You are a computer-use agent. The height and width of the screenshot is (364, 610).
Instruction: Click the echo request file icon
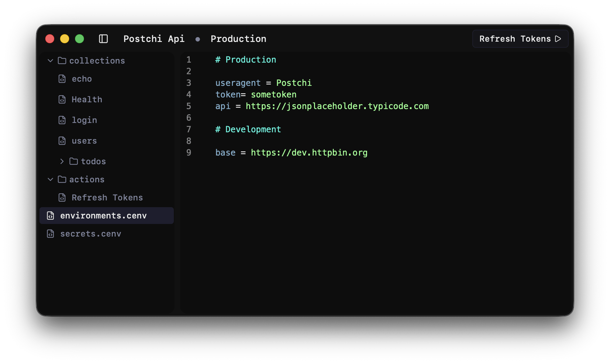pyautogui.click(x=62, y=79)
